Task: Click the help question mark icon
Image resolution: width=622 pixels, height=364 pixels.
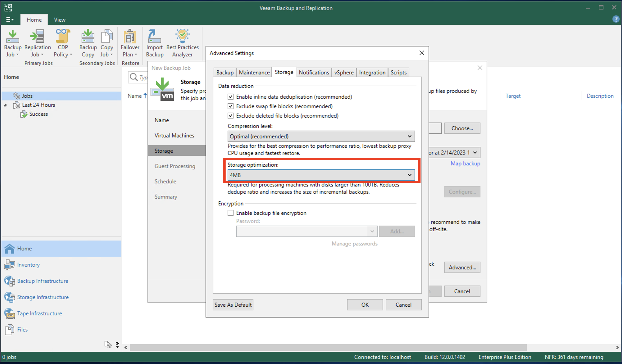Action: coord(616,19)
